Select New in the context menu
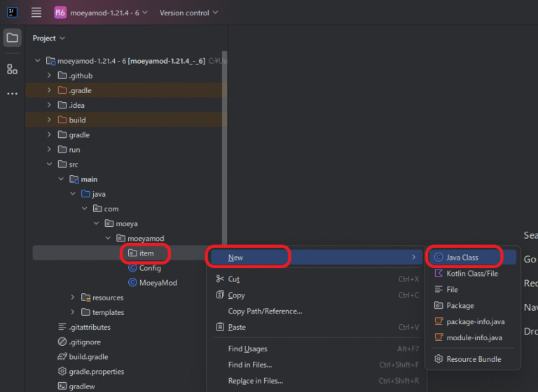538x392 pixels. (316, 257)
